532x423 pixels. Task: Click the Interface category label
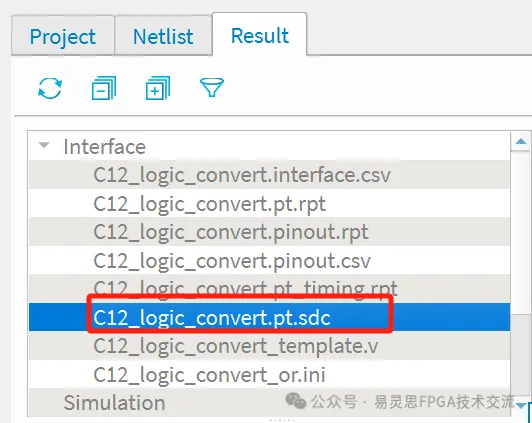click(x=104, y=147)
